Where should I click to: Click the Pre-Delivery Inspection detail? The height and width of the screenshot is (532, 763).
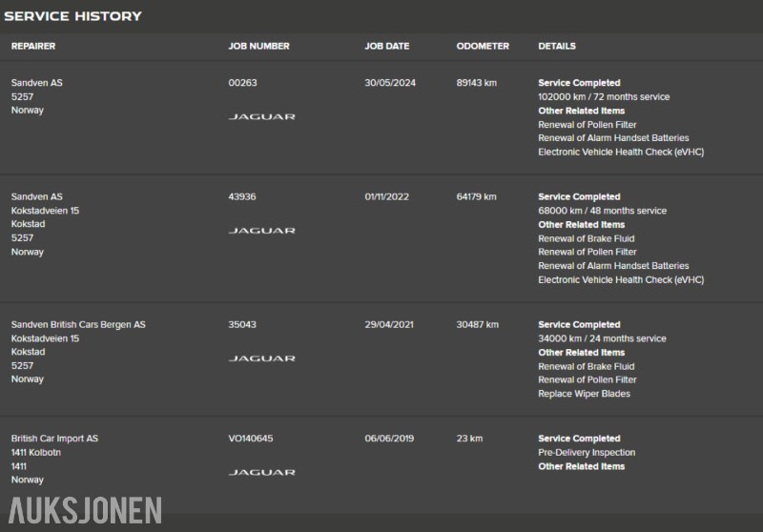pyautogui.click(x=587, y=453)
